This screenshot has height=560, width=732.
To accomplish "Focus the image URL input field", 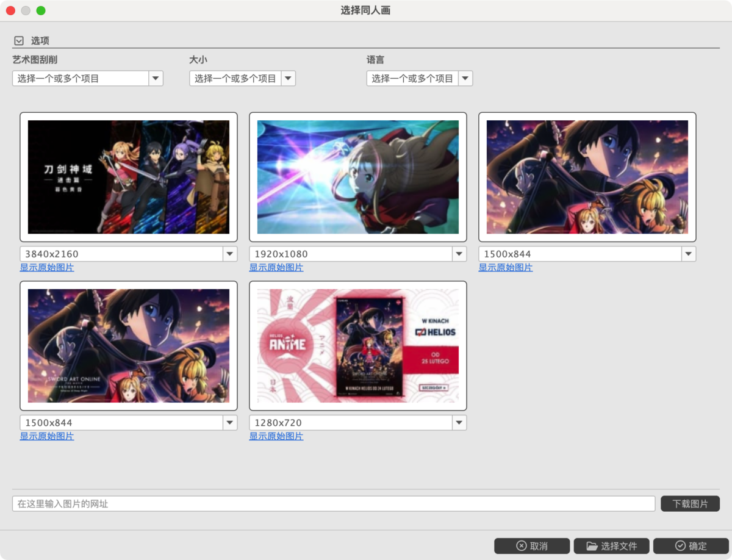I will tap(334, 503).
